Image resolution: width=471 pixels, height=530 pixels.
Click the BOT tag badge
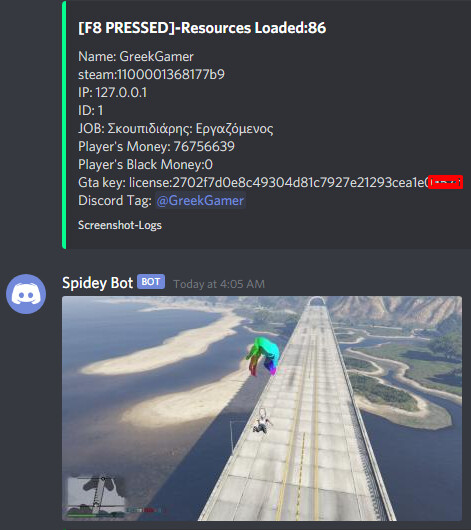[x=151, y=282]
